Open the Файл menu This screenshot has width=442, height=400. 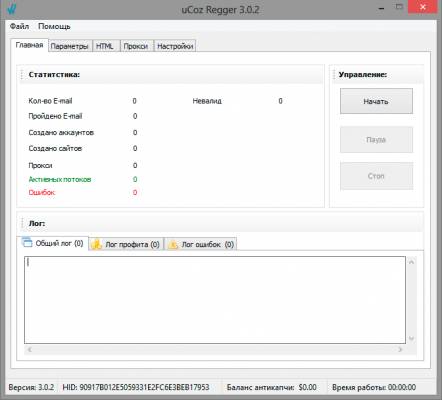point(19,26)
